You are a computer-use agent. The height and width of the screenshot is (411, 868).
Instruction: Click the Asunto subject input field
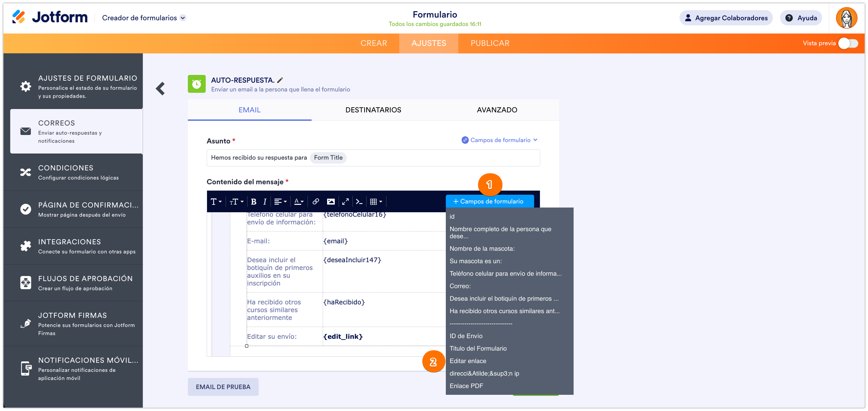point(438,158)
